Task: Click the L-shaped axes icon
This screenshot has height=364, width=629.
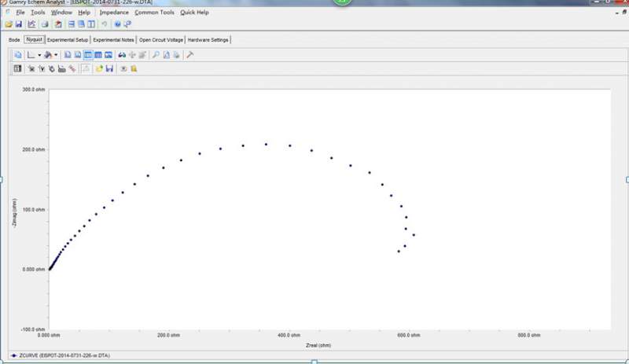Action: pyautogui.click(x=31, y=55)
